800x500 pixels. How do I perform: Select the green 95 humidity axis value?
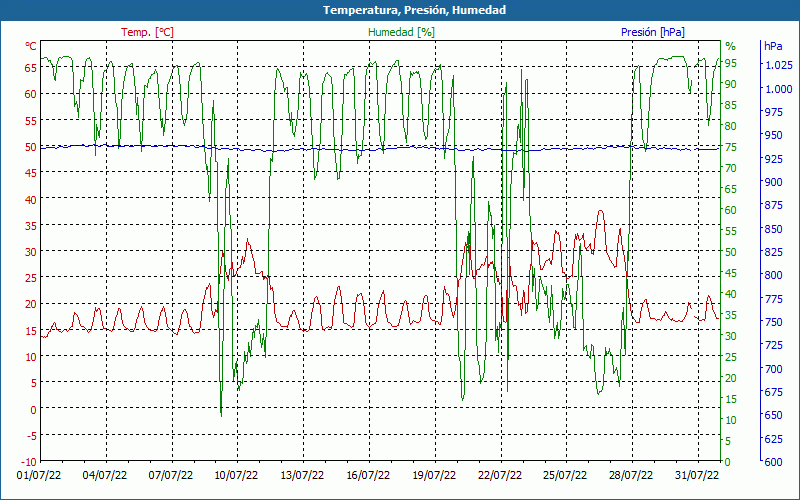[731, 63]
